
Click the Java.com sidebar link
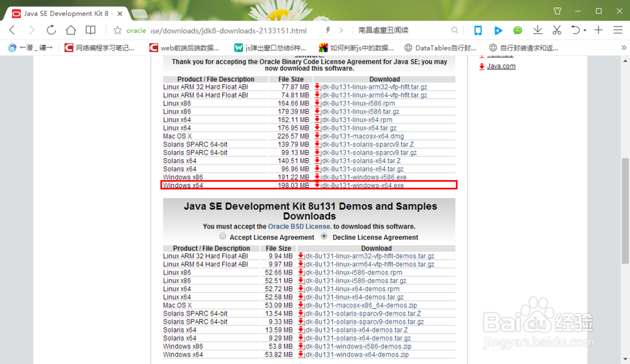(501, 66)
